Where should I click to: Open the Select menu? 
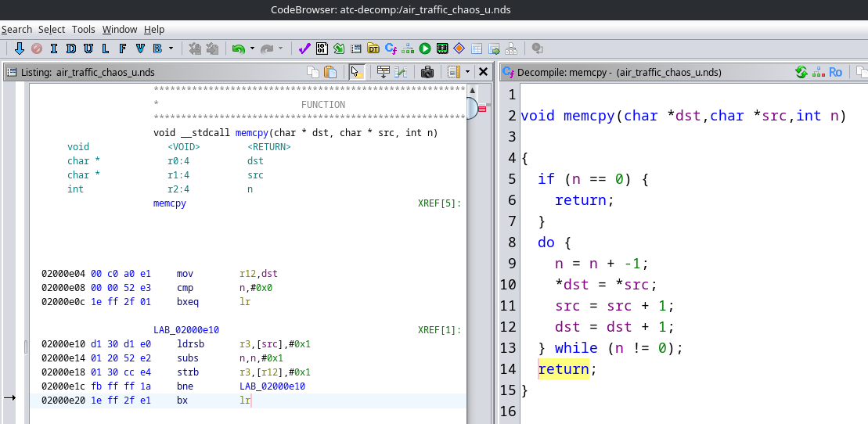52,30
